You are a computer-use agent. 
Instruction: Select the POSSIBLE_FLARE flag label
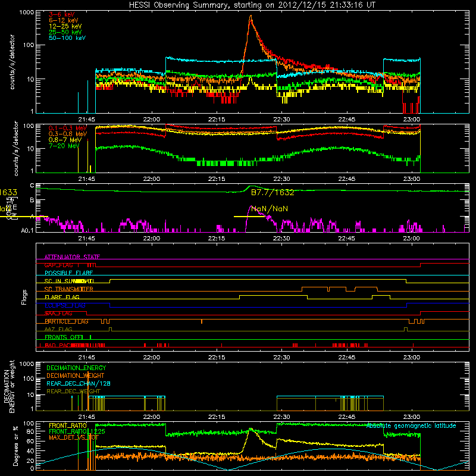click(x=68, y=273)
